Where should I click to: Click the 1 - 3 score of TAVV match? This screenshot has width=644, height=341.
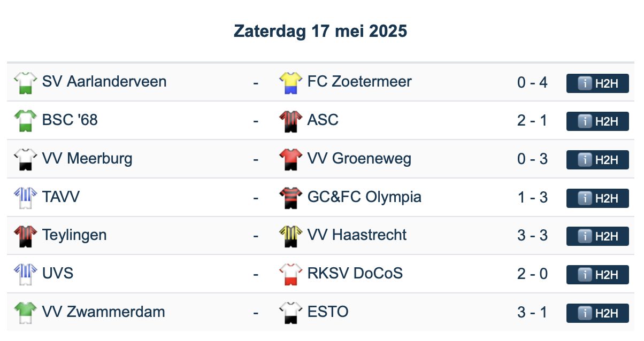[532, 197]
